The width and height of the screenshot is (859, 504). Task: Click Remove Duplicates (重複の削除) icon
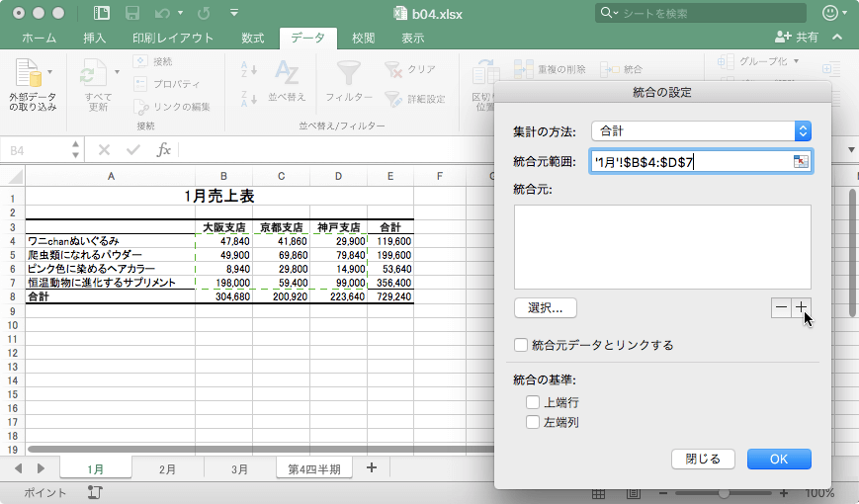point(524,69)
